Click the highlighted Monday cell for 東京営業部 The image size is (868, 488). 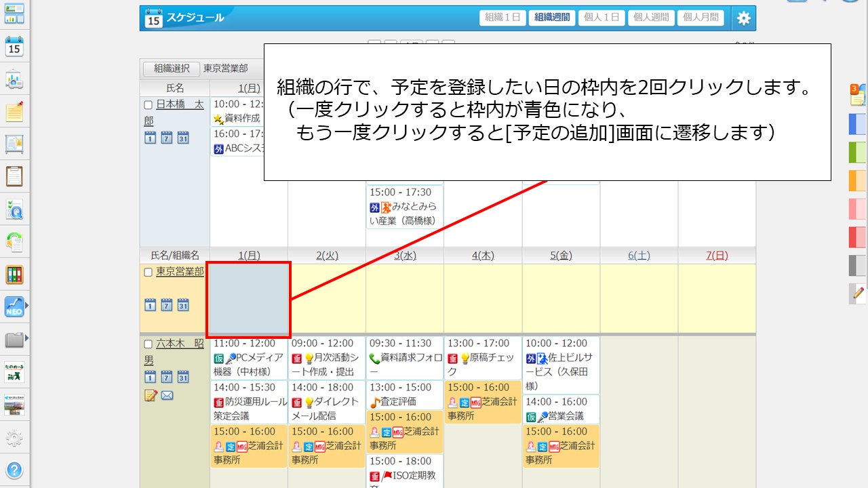coord(248,300)
